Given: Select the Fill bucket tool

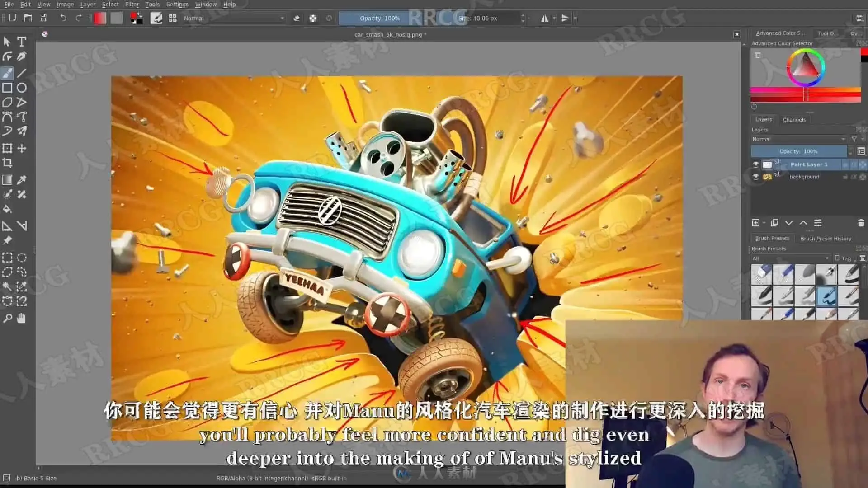Looking at the screenshot, I should click(x=7, y=209).
